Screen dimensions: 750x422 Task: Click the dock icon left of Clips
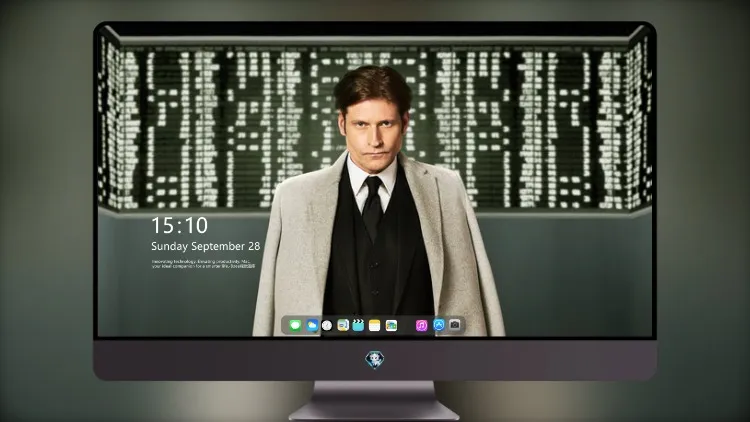click(x=343, y=325)
